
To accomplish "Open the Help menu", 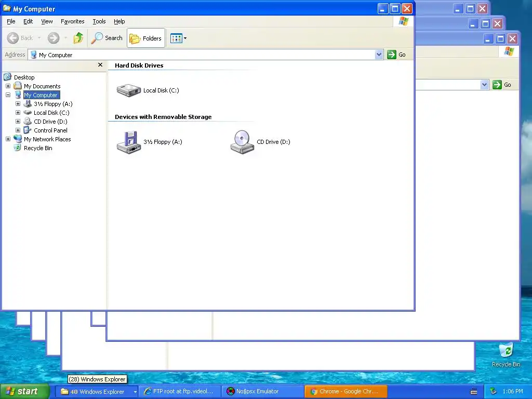I will tap(119, 21).
